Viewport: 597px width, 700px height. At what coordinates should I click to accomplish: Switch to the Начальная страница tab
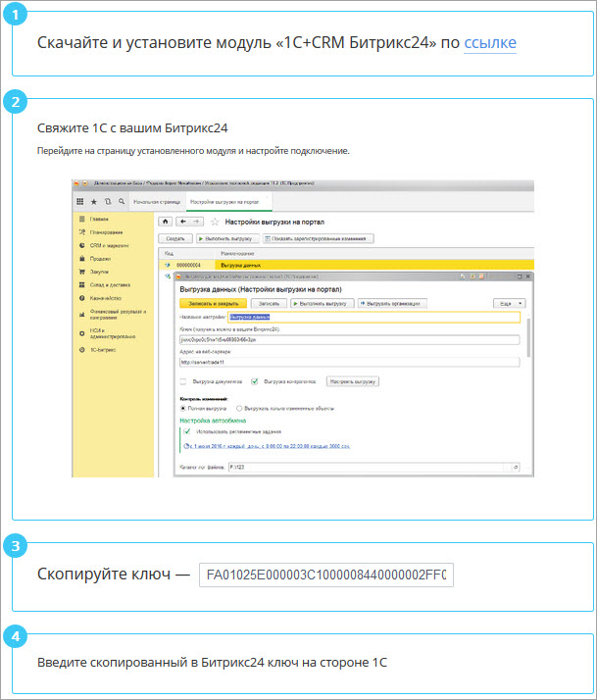[x=157, y=202]
